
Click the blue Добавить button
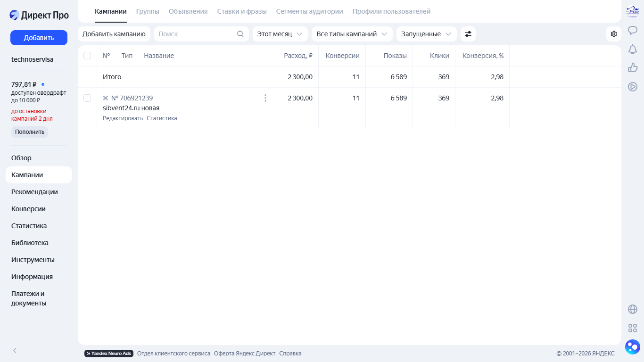pyautogui.click(x=39, y=38)
